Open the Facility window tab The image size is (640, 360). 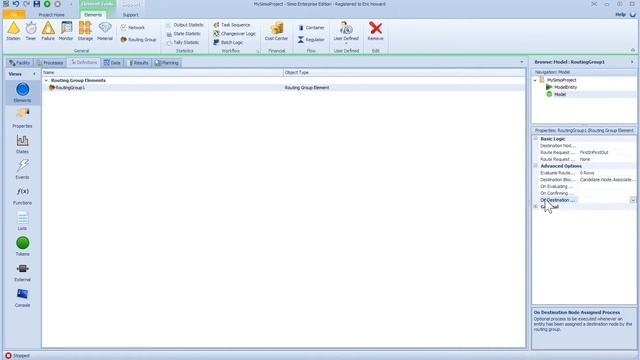coord(19,63)
